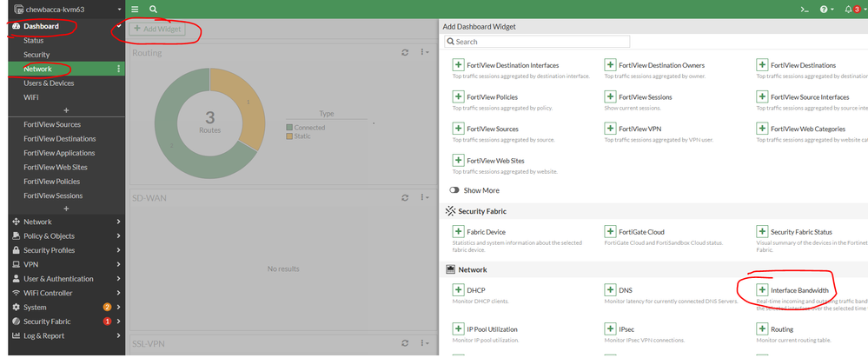Add DHCP widget plus icon

458,290
